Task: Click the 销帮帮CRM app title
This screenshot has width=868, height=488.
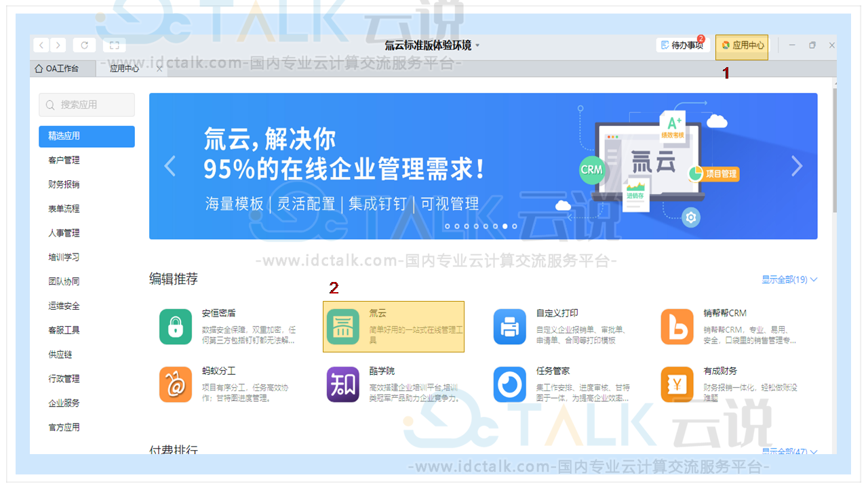Action: [725, 313]
